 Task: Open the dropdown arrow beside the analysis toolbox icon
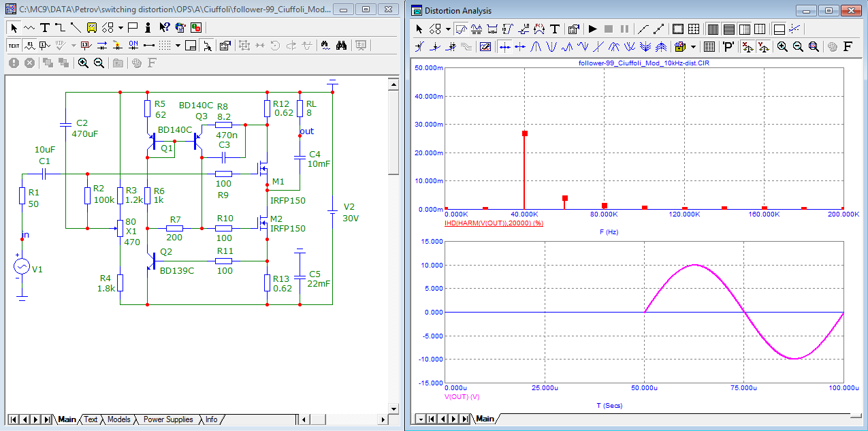pyautogui.click(x=694, y=47)
